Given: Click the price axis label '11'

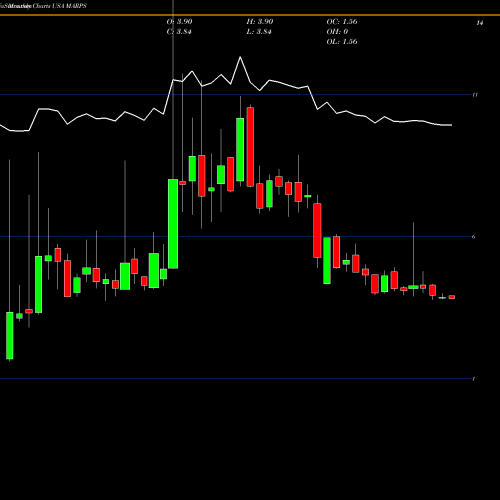Looking at the screenshot, I should 475,95.
